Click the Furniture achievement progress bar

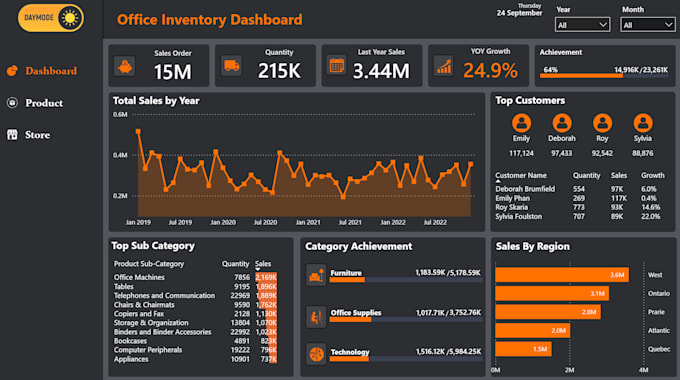pyautogui.click(x=406, y=280)
